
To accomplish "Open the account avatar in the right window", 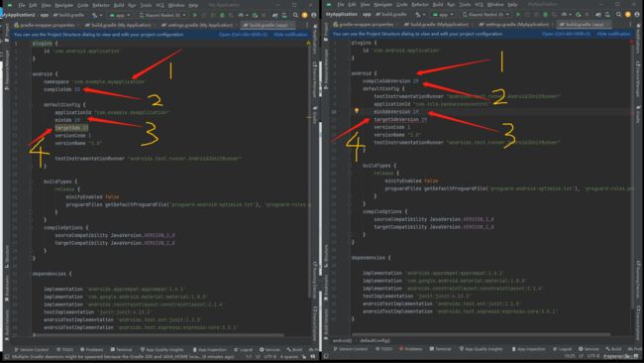I will pos(637,15).
